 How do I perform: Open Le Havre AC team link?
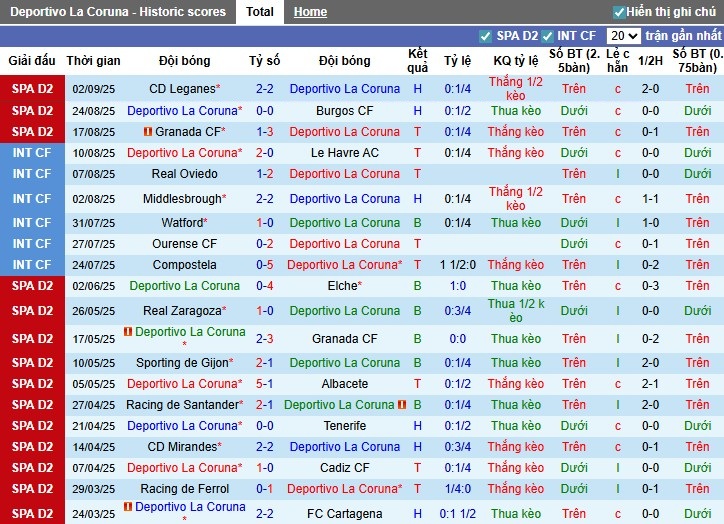click(x=344, y=153)
